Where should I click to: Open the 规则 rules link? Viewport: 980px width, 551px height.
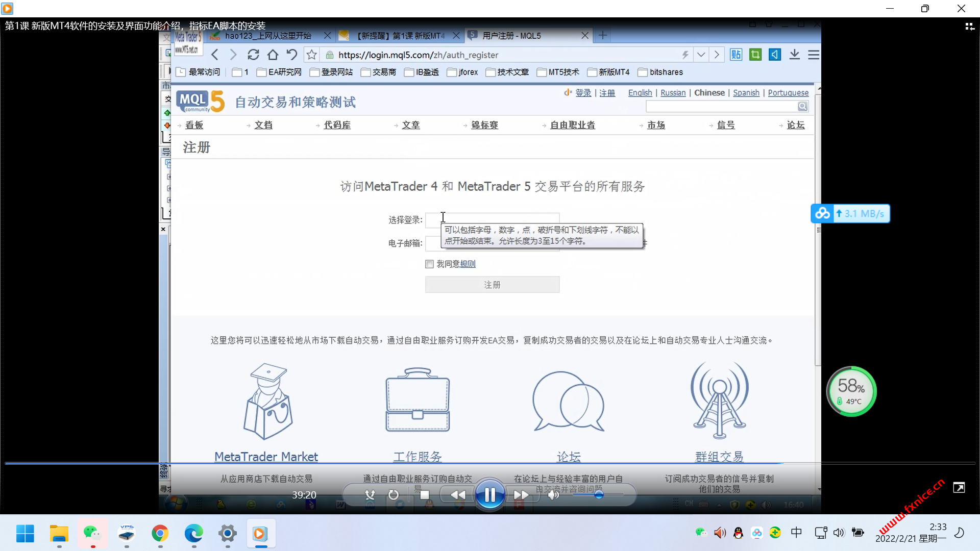(468, 264)
